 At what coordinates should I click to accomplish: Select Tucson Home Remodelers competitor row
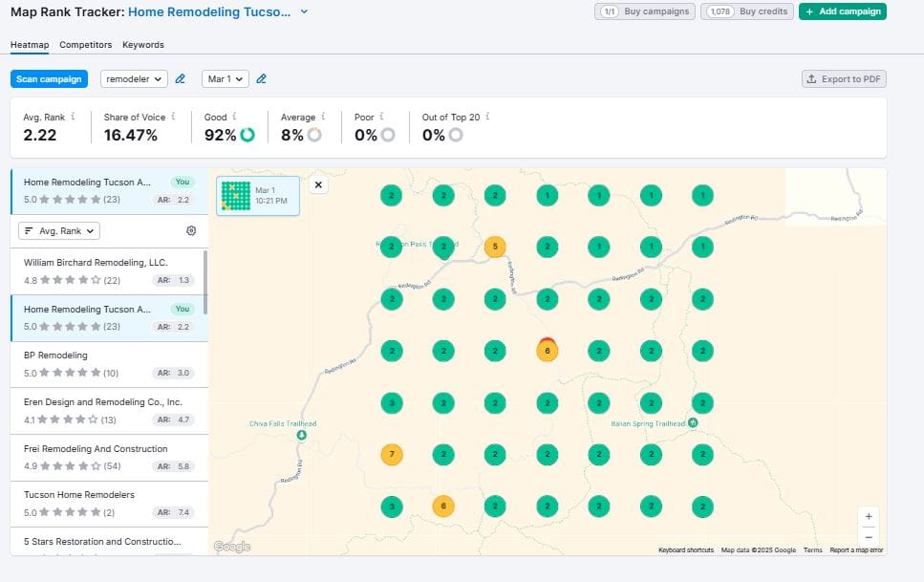tap(109, 504)
